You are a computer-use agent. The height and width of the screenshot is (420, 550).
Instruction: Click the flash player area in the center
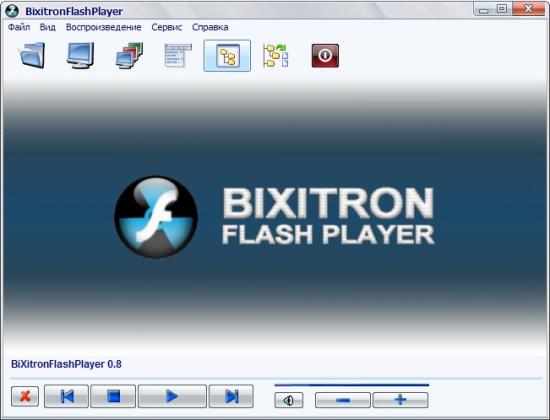(x=275, y=216)
